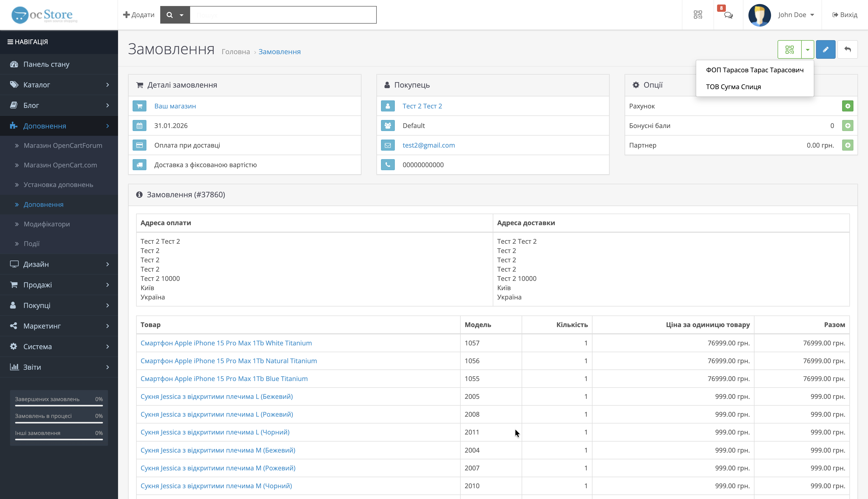Open the messages icon with badge 8
Image resolution: width=868 pixels, height=499 pixels.
(x=728, y=15)
